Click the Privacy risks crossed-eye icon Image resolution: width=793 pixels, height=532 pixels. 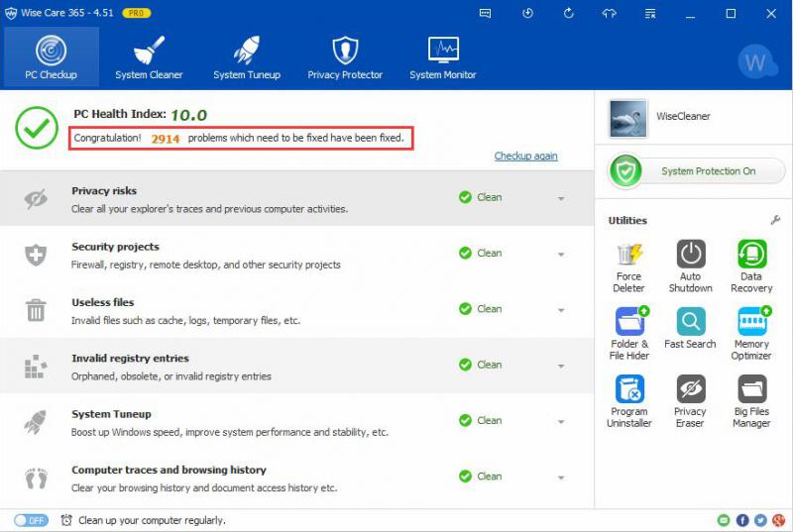click(x=36, y=199)
